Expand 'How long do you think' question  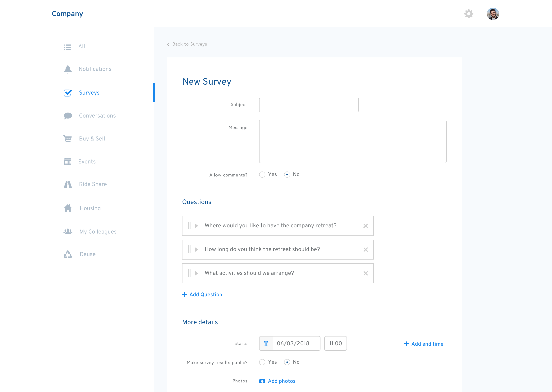(x=196, y=250)
